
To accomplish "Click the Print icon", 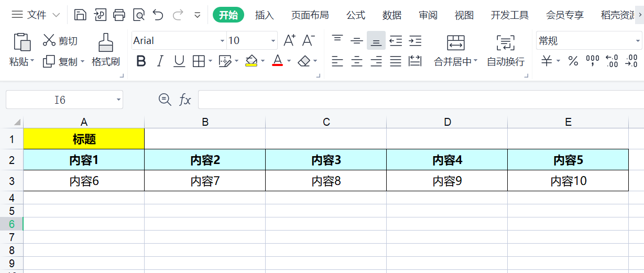I will pos(119,15).
